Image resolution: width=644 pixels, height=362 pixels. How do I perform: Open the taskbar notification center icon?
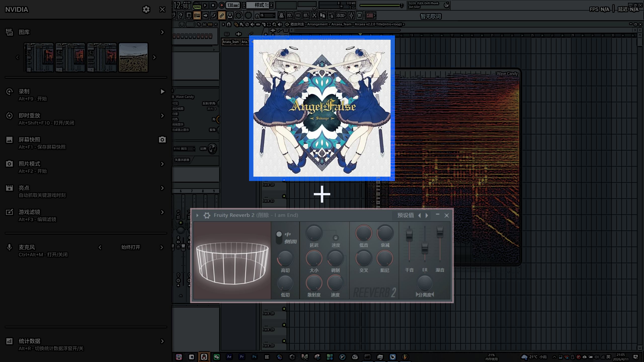635,357
